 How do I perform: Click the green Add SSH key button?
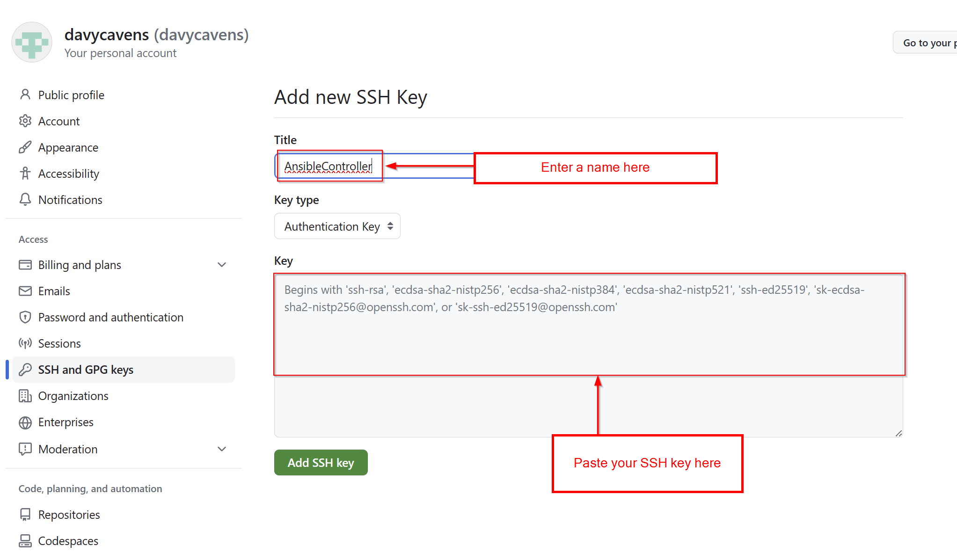click(x=321, y=463)
